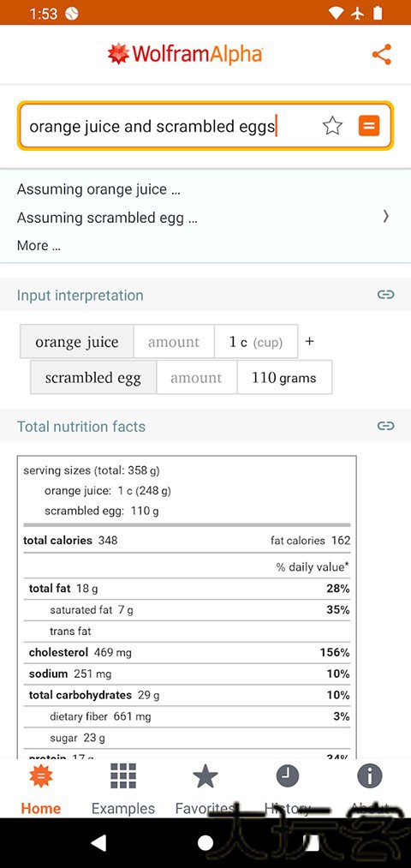
Task: Tap the orange compute equals button
Action: pos(369,126)
